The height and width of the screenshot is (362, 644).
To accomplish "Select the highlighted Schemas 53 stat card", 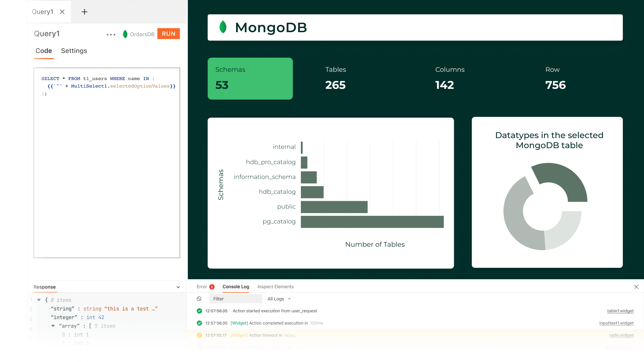I will tap(250, 78).
